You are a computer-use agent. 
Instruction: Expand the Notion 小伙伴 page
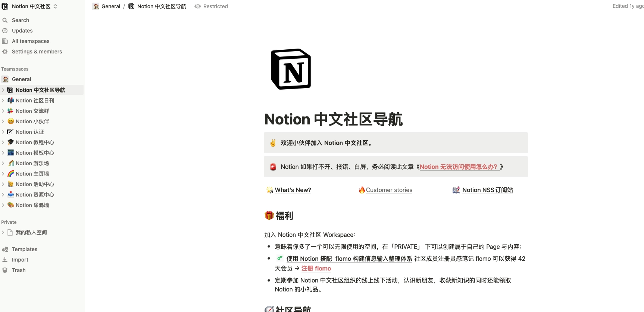point(3,121)
